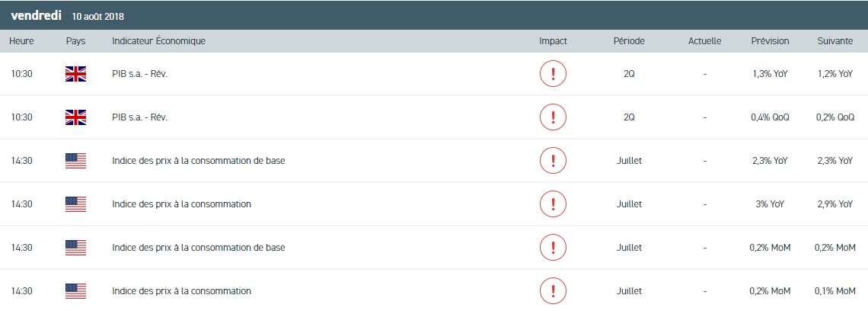868x311 pixels.
Task: Select the Prévision column header
Action: [x=770, y=41]
